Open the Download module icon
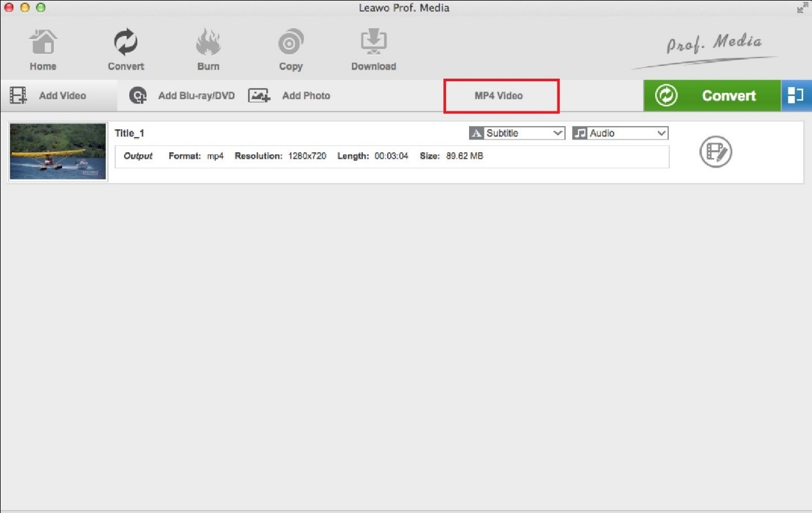The height and width of the screenshot is (513, 812). point(374,48)
